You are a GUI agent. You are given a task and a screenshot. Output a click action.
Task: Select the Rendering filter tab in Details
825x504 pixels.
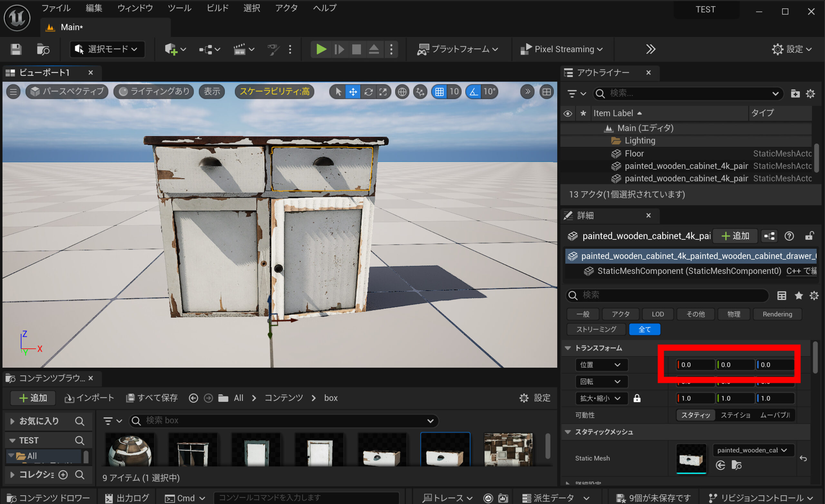pyautogui.click(x=777, y=314)
